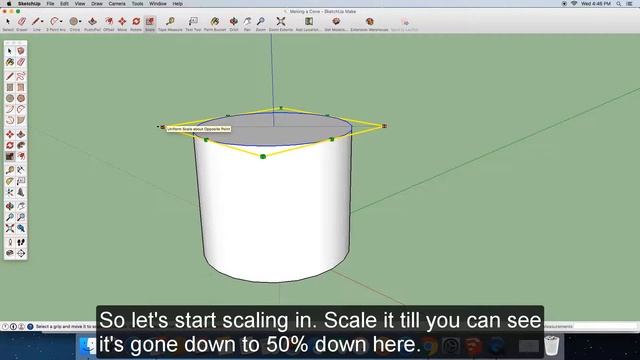Open the Edit menu

coord(64,4)
